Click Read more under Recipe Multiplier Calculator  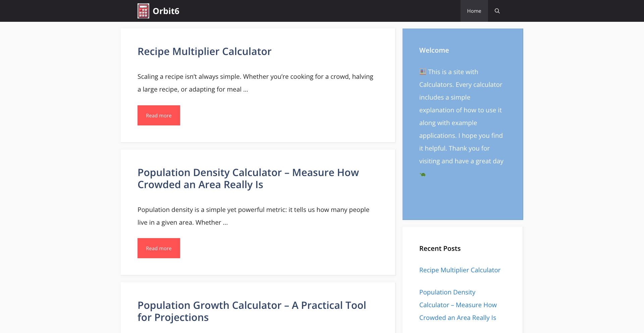158,115
